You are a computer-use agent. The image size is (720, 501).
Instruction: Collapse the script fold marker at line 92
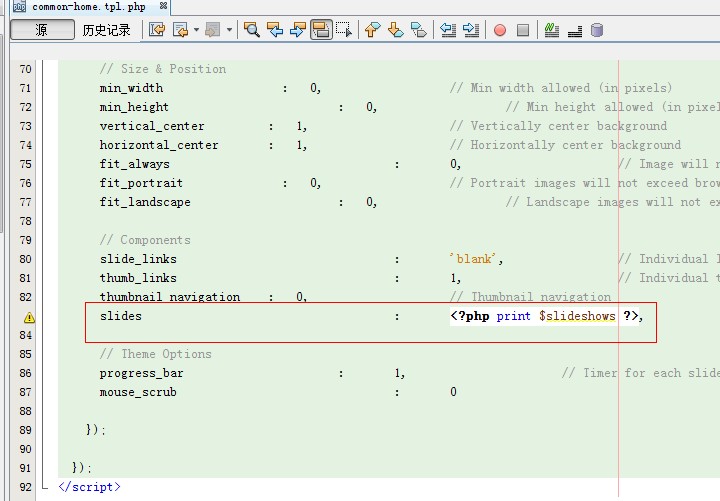click(45, 486)
